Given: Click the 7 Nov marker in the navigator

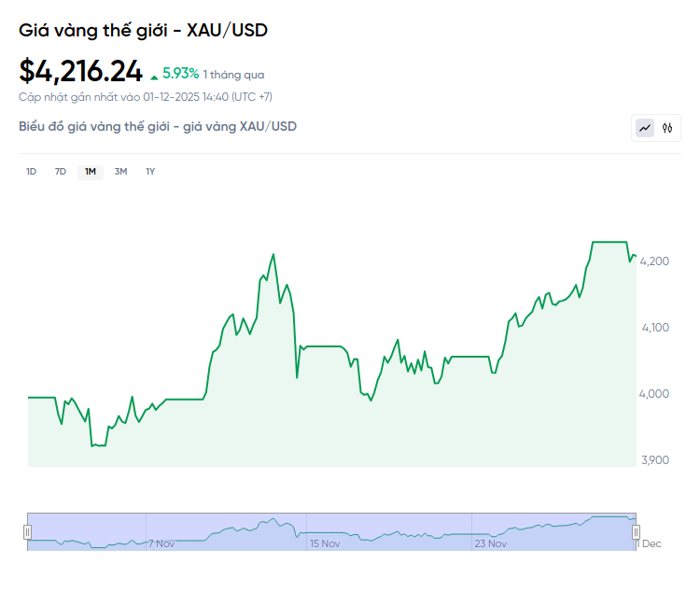Looking at the screenshot, I should pos(161,543).
